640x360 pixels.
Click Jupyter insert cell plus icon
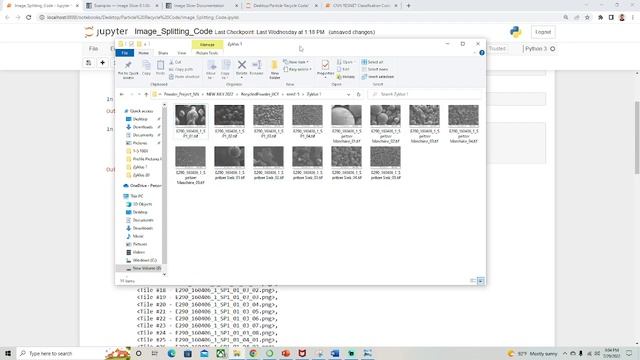[x=102, y=62]
